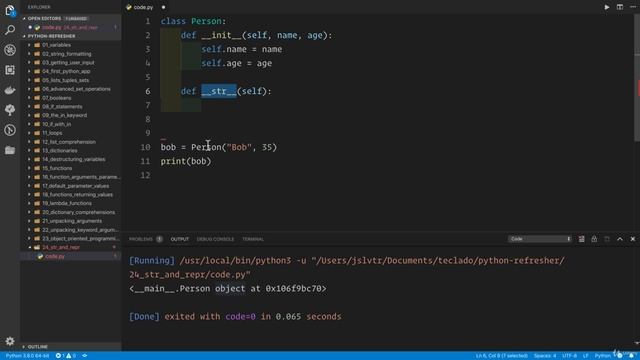
Task: Open the editor More Actions ellipsis
Action: [x=633, y=7]
